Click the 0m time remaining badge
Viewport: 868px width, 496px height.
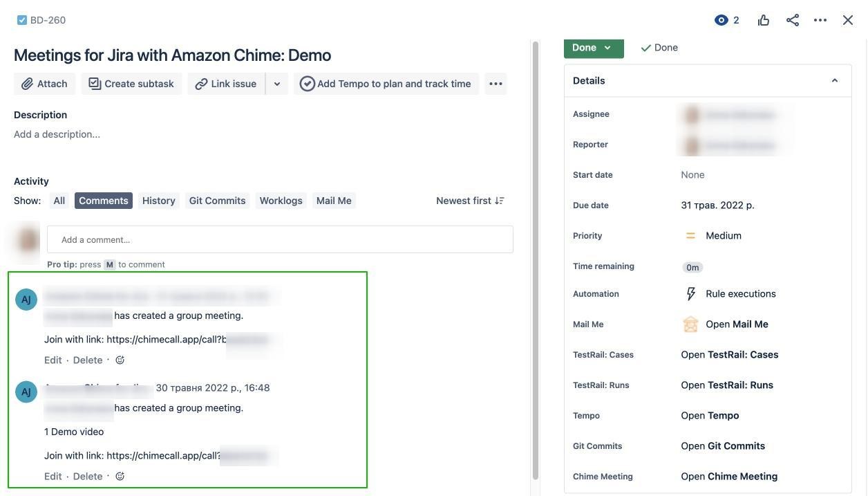click(x=692, y=267)
